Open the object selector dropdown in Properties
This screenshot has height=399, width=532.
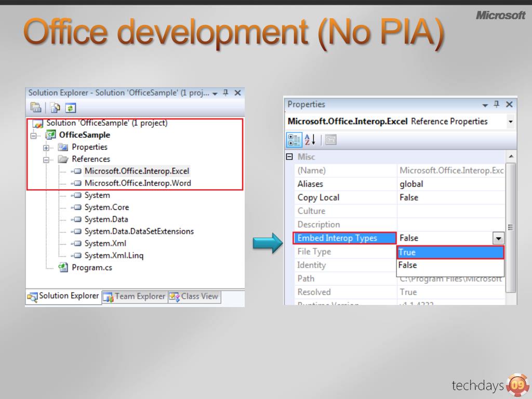[511, 122]
